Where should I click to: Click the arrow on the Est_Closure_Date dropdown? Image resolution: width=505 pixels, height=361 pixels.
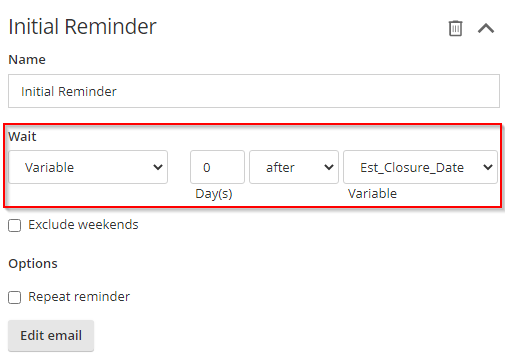point(488,167)
